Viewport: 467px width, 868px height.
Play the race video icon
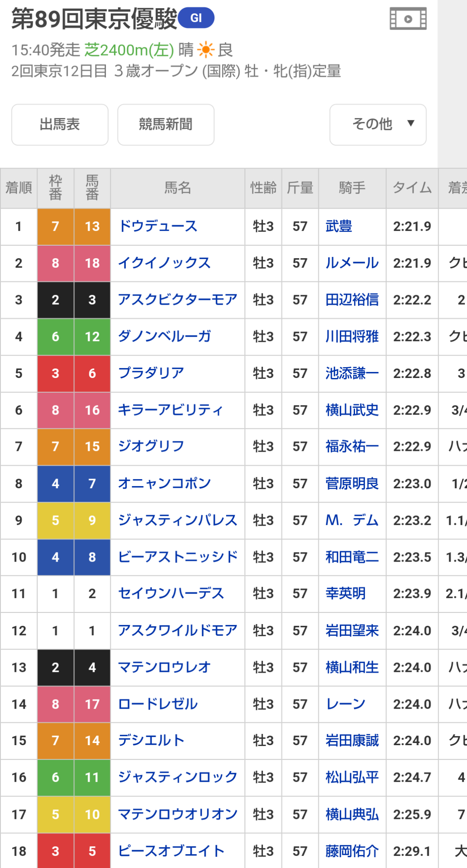408,19
